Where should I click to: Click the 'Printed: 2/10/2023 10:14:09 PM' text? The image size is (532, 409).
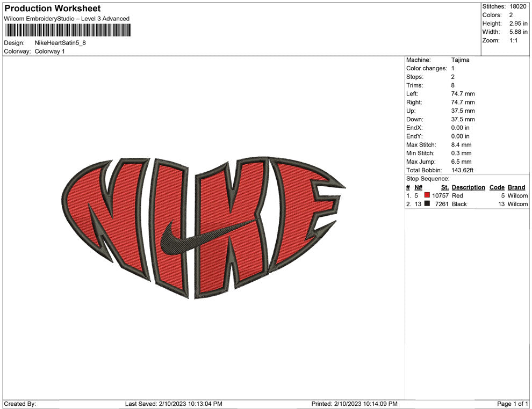click(354, 404)
